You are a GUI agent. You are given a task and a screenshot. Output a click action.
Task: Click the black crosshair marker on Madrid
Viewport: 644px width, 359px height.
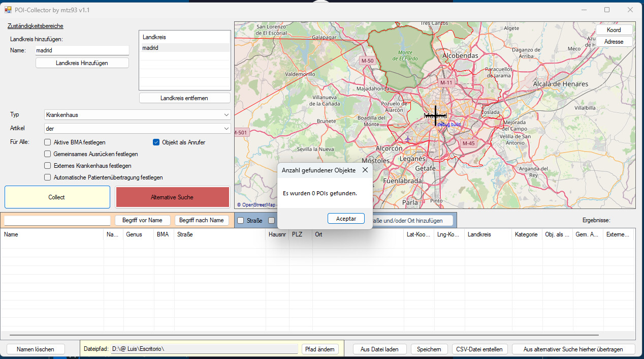click(435, 115)
